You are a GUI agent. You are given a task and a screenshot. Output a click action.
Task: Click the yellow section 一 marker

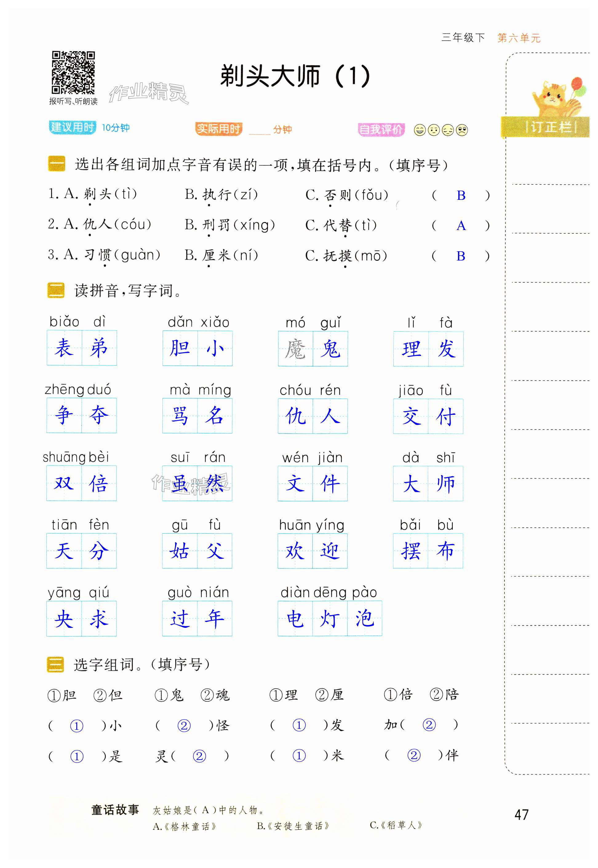(57, 164)
